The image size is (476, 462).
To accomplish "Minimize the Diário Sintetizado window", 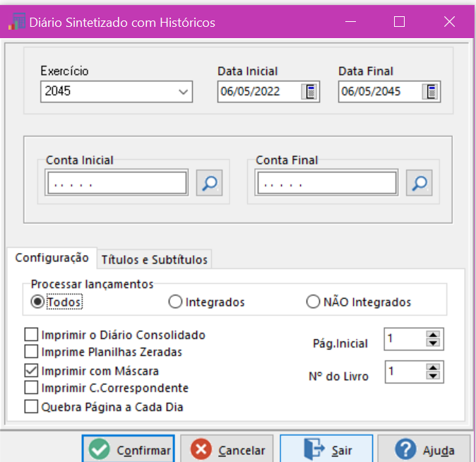I will tap(350, 22).
